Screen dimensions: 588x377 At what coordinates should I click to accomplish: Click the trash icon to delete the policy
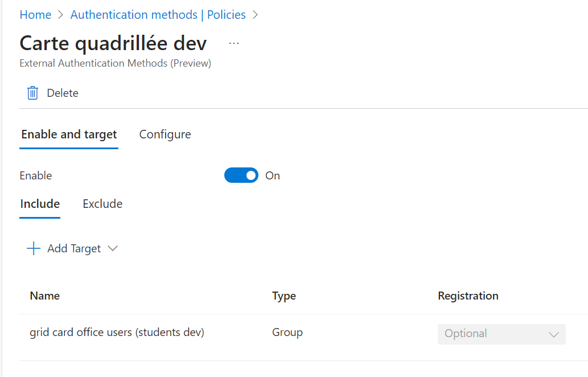click(x=32, y=92)
